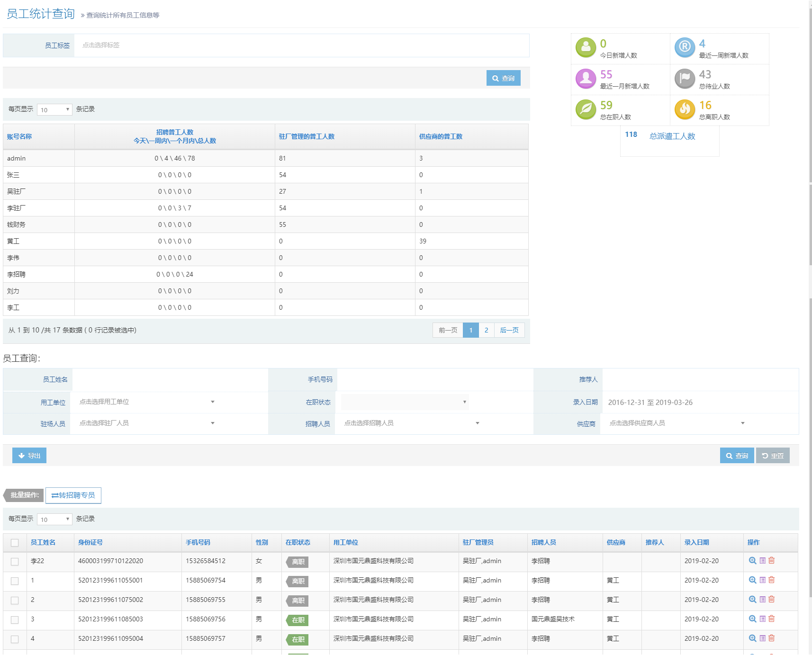Viewport: 812px width, 655px height.
Task: Click the 导出 export button
Action: pos(29,456)
